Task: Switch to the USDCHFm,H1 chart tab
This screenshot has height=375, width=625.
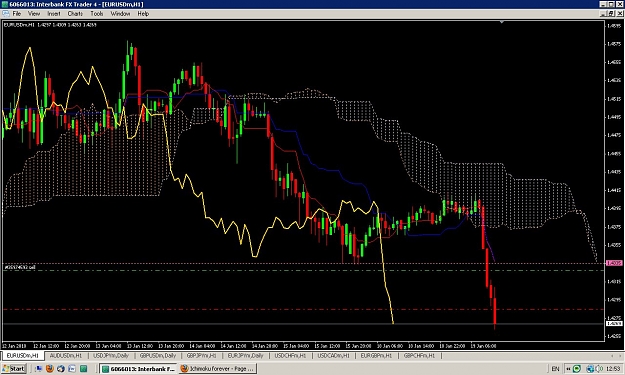Action: [290, 355]
